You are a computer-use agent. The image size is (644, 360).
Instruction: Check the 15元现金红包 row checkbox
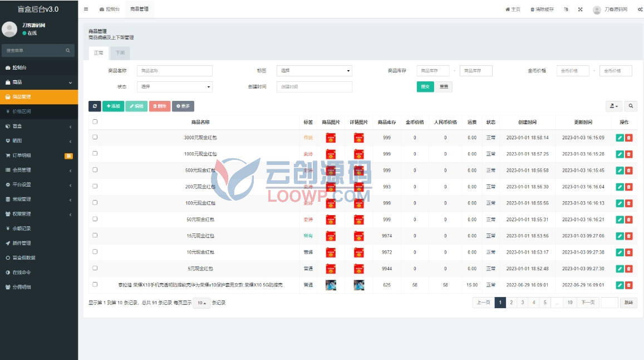[95, 235]
